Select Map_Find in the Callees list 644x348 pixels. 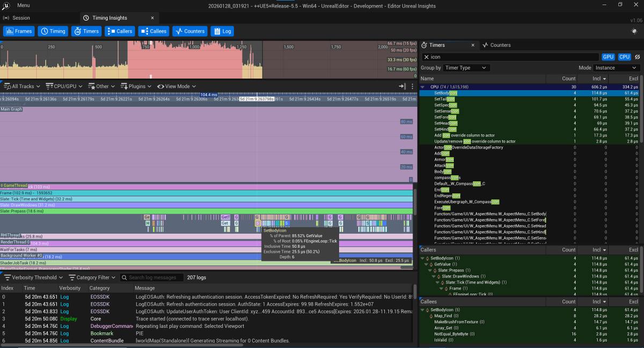529,316
